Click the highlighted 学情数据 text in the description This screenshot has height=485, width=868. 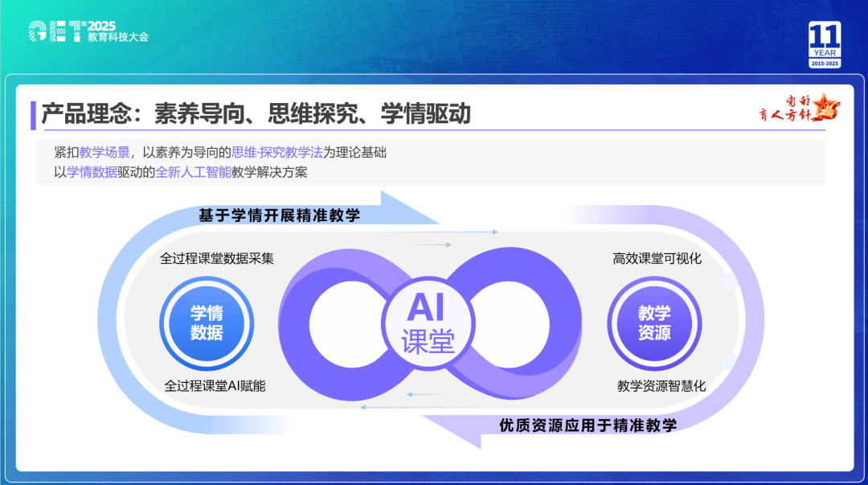[x=92, y=172]
